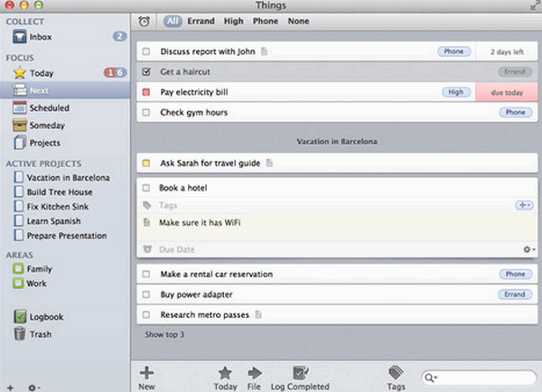Open the add tag plus dropdown

point(524,205)
